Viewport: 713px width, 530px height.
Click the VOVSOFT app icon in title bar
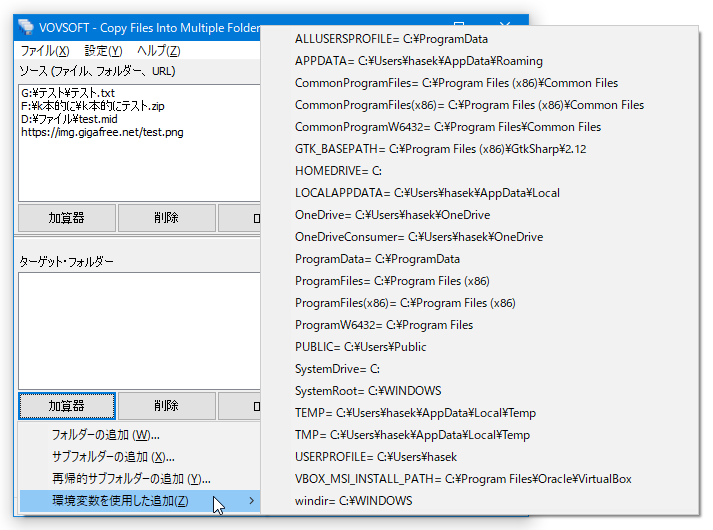tap(26, 27)
